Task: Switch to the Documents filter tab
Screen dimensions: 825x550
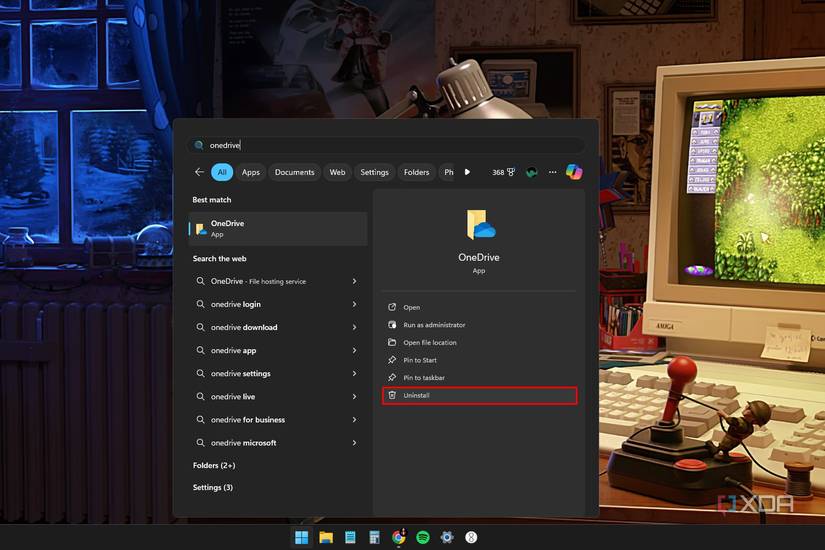Action: point(294,172)
